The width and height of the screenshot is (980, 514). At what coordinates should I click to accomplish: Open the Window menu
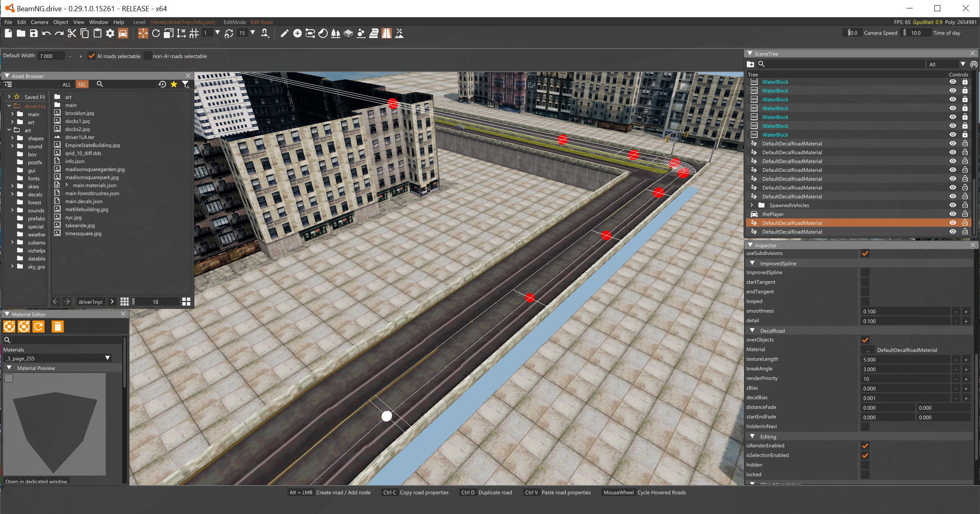[99, 22]
